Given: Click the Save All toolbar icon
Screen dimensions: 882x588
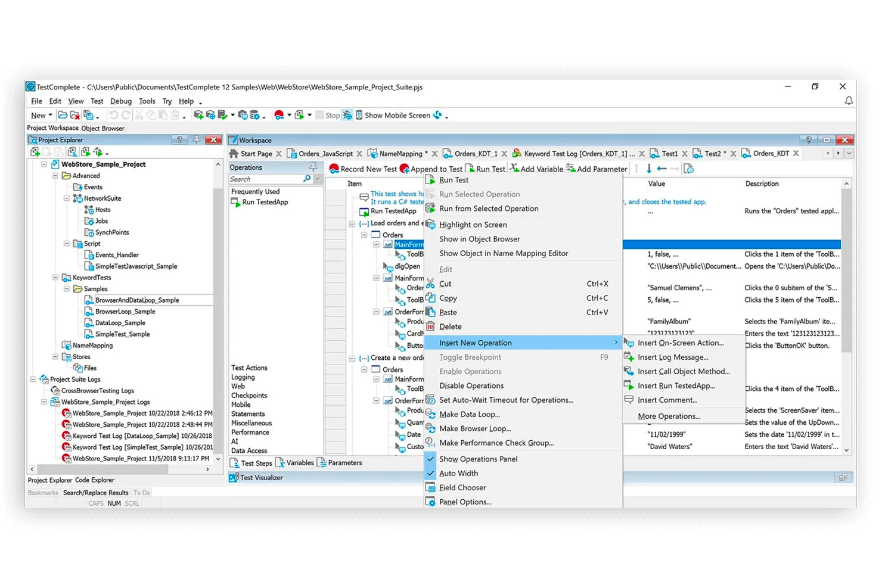Looking at the screenshot, I should [x=88, y=115].
